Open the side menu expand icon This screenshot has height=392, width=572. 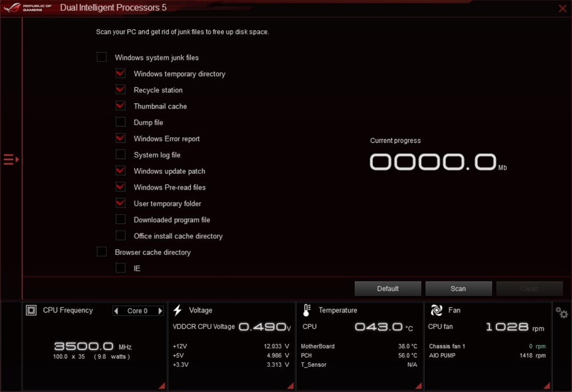(11, 159)
